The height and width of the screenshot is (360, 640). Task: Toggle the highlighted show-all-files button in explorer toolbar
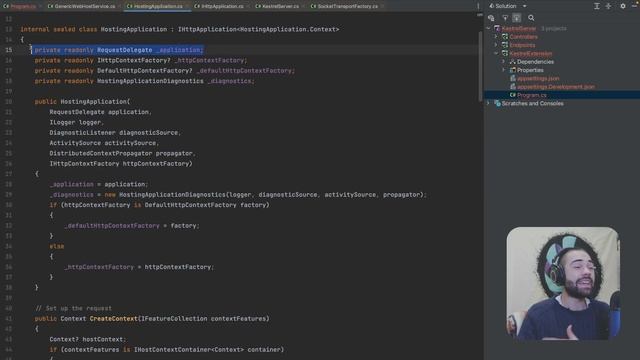click(517, 18)
